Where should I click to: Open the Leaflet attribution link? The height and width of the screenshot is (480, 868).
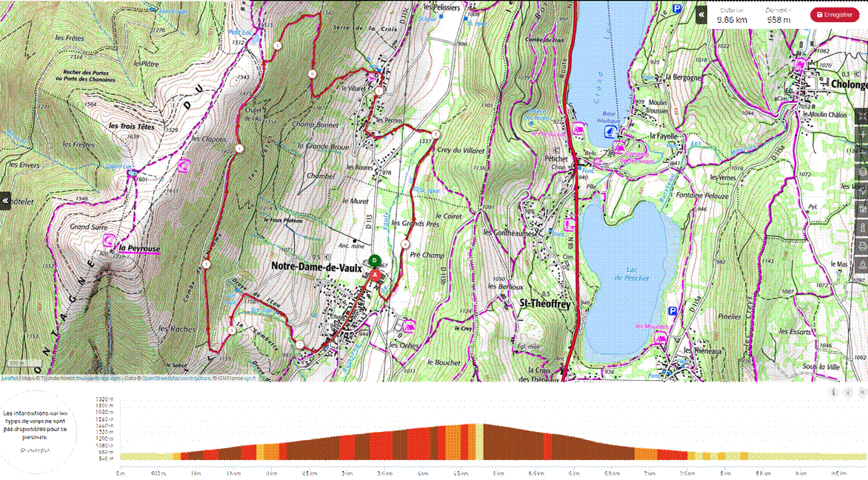click(x=10, y=378)
